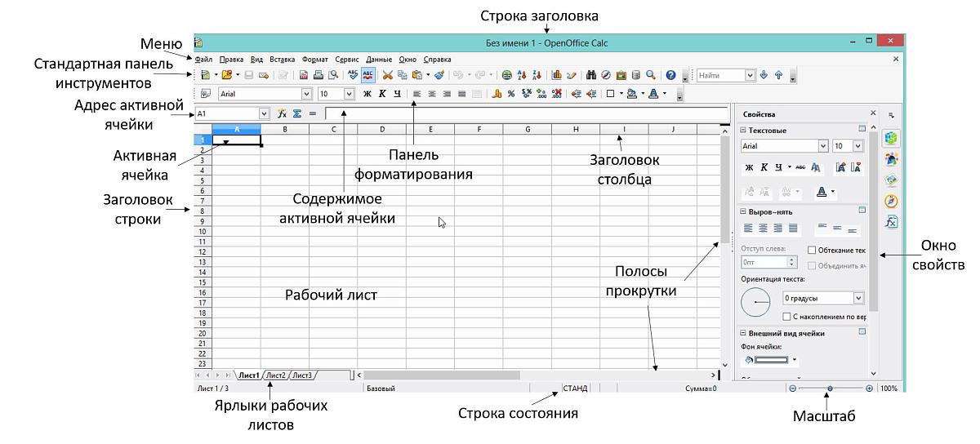Toggle Align Left on the formatting toolbar

click(416, 94)
